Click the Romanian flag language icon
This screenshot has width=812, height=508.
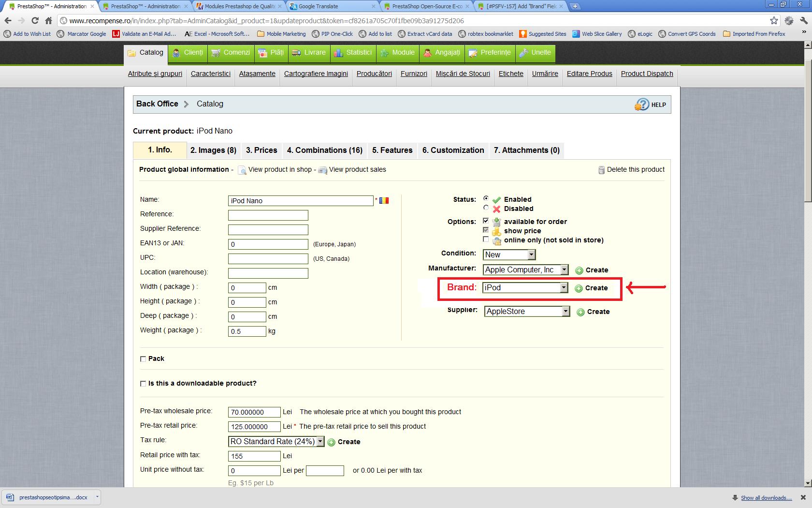pyautogui.click(x=384, y=200)
